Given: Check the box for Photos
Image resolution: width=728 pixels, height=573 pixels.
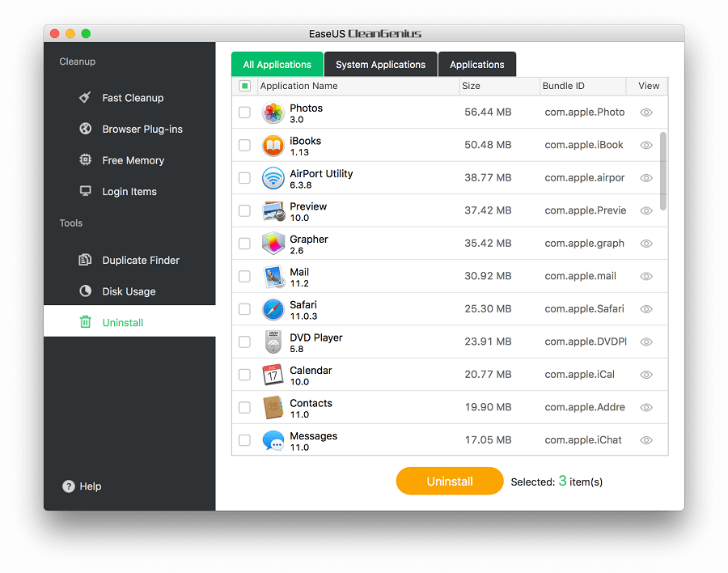Looking at the screenshot, I should [244, 112].
